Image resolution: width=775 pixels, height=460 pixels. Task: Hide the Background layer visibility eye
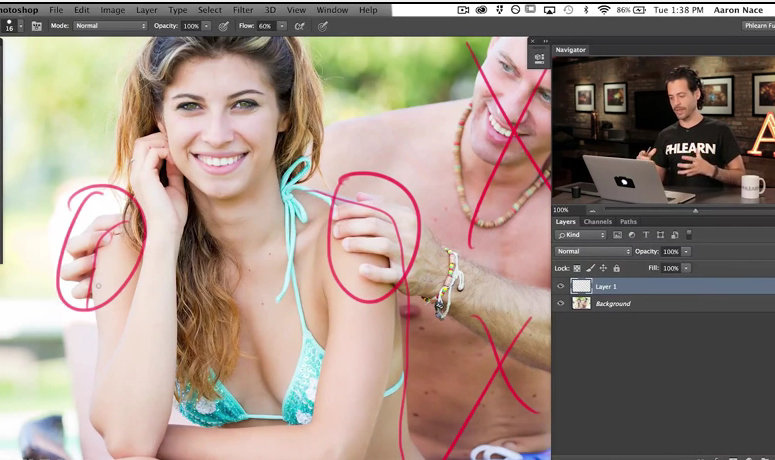(560, 303)
